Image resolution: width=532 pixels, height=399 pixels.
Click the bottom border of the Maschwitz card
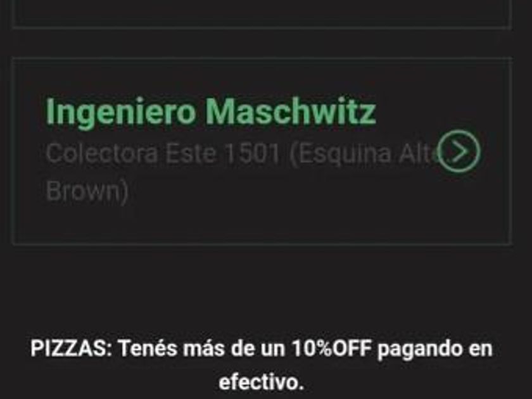[x=262, y=243]
